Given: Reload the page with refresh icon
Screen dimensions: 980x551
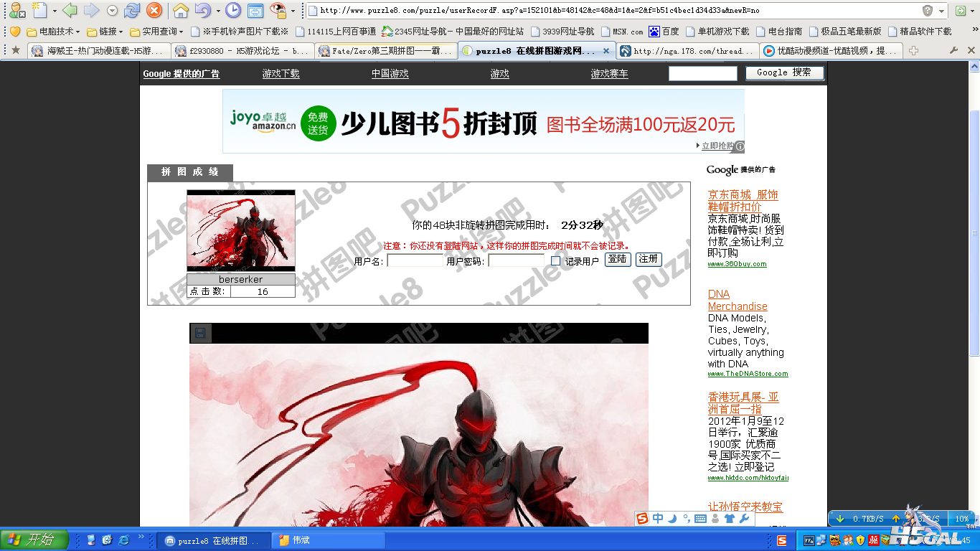Looking at the screenshot, I should tap(132, 11).
